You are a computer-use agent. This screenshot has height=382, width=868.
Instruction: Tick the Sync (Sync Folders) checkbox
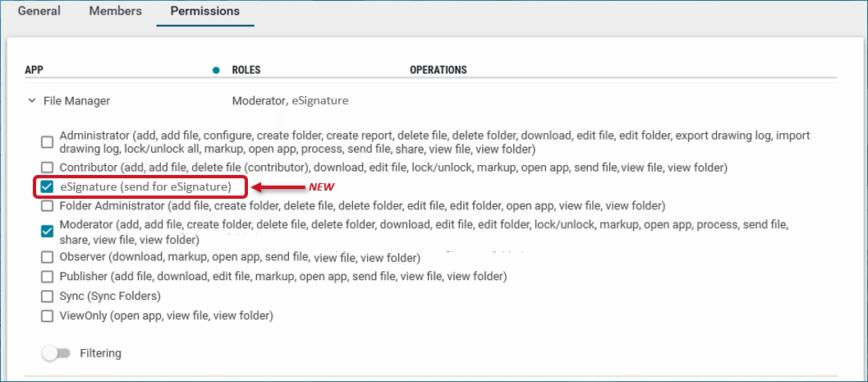(48, 296)
